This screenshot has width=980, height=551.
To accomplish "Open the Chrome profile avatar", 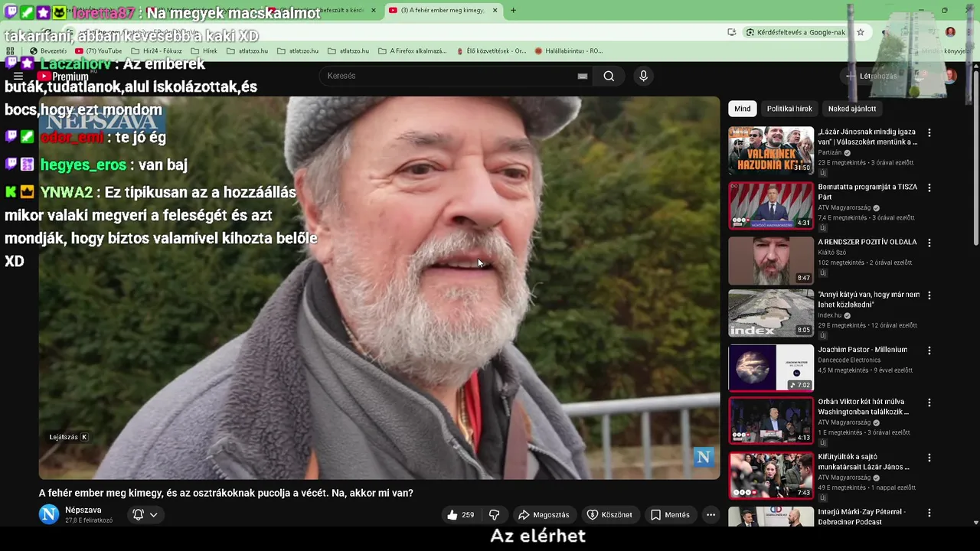I will (950, 32).
